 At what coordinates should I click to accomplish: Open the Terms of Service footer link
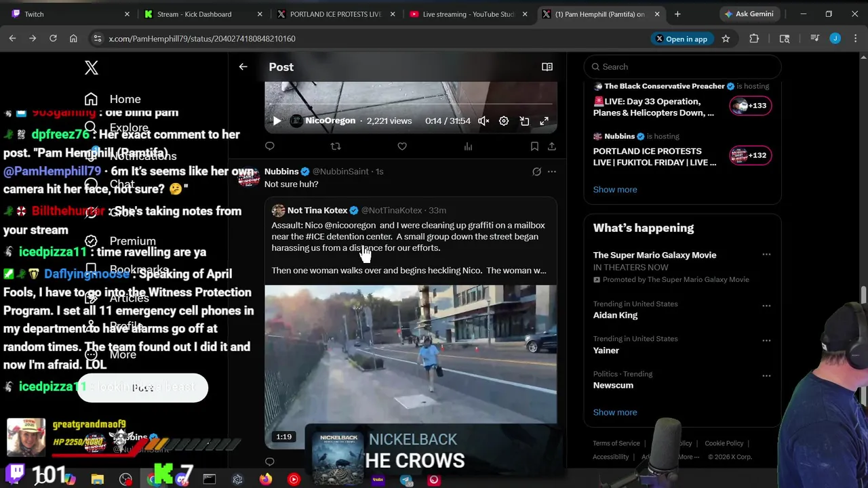pyautogui.click(x=616, y=443)
